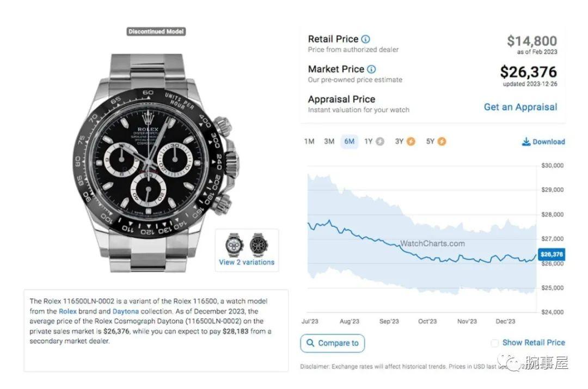The height and width of the screenshot is (389, 588).
Task: Open the Rolex brand link
Action: click(x=68, y=311)
